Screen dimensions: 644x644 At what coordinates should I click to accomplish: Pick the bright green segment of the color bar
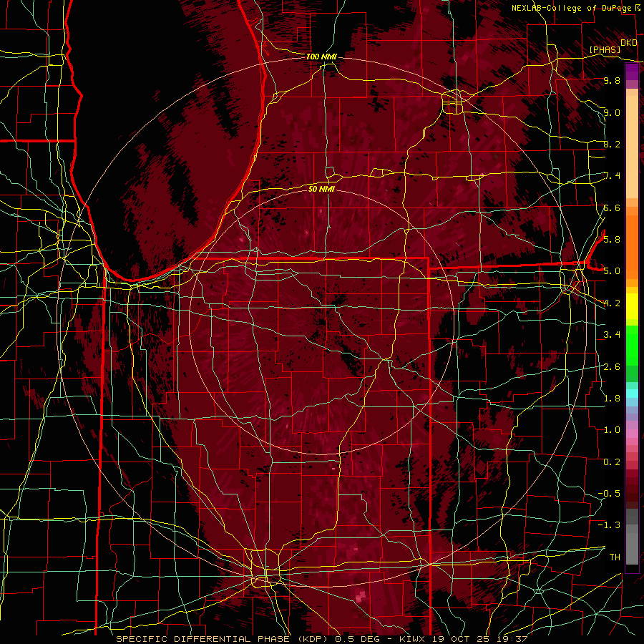[632, 345]
